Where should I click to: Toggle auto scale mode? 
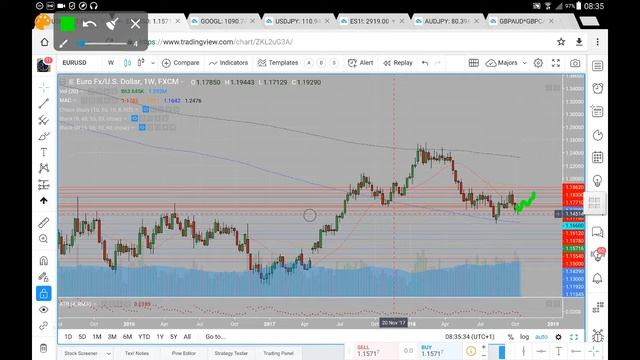click(x=542, y=337)
